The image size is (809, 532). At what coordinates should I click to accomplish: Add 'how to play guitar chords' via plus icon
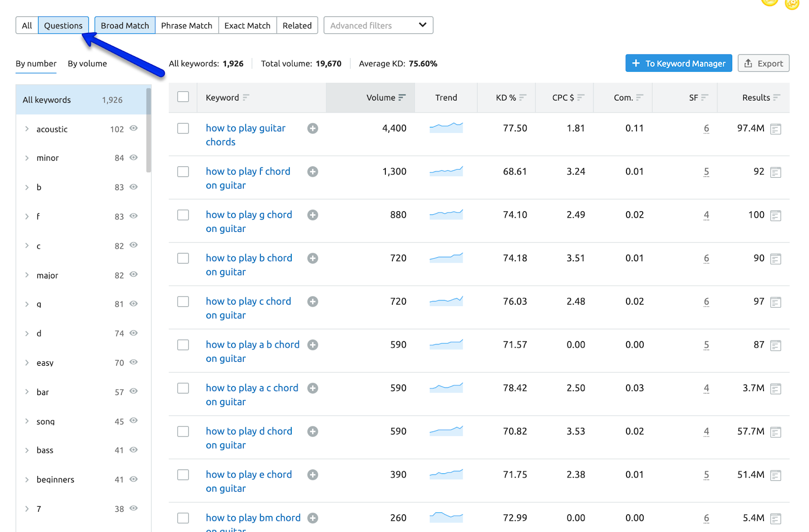(x=313, y=128)
